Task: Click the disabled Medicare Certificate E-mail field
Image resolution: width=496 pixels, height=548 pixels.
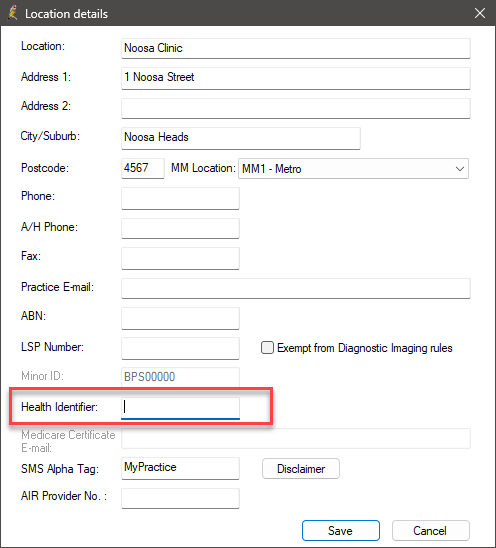Action: [296, 438]
